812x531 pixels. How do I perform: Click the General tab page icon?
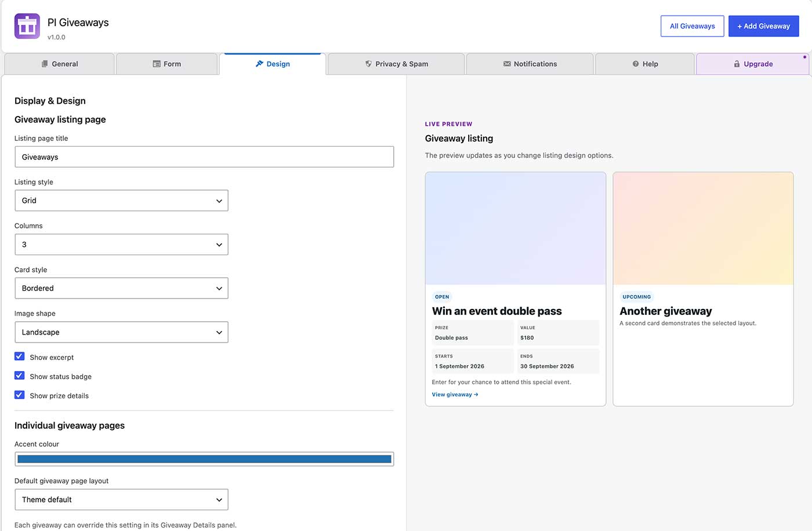[45, 64]
